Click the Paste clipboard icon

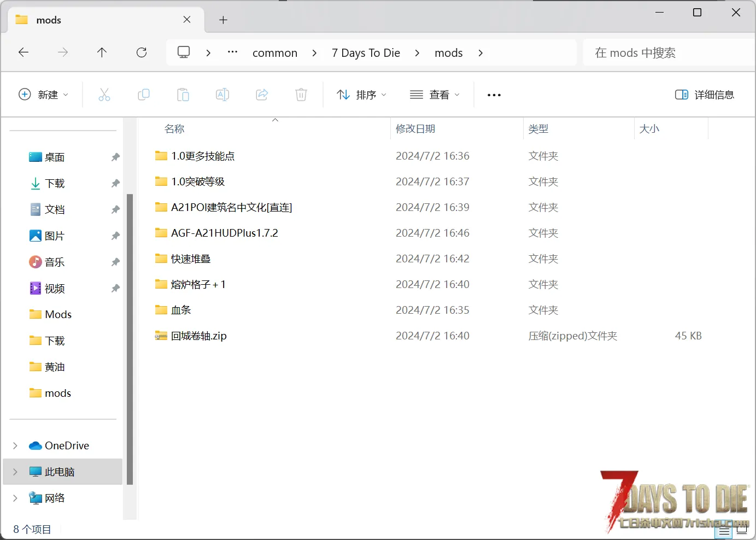[x=183, y=95]
